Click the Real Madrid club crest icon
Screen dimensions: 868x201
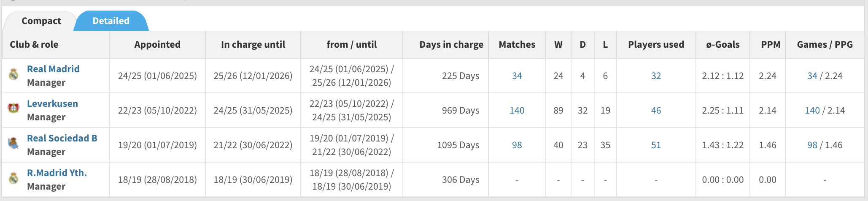(13, 75)
